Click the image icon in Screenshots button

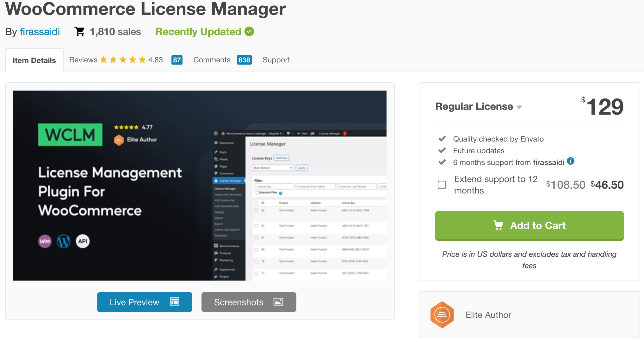[x=278, y=302]
